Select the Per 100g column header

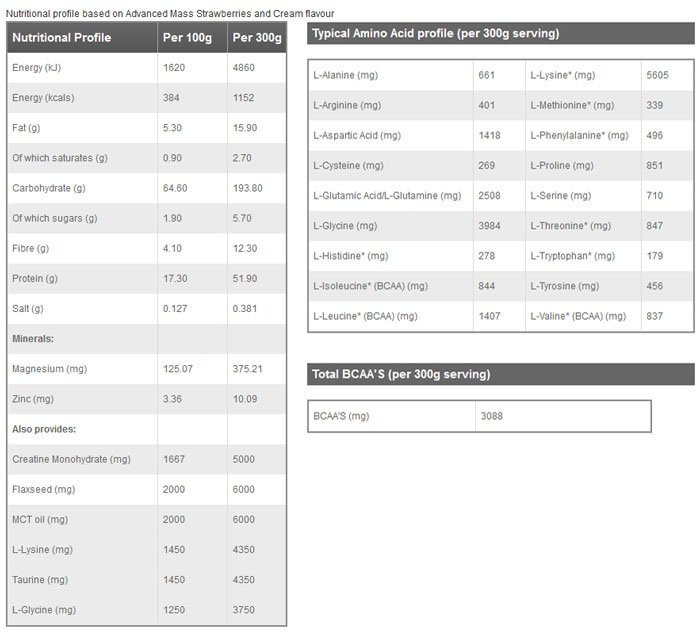186,38
